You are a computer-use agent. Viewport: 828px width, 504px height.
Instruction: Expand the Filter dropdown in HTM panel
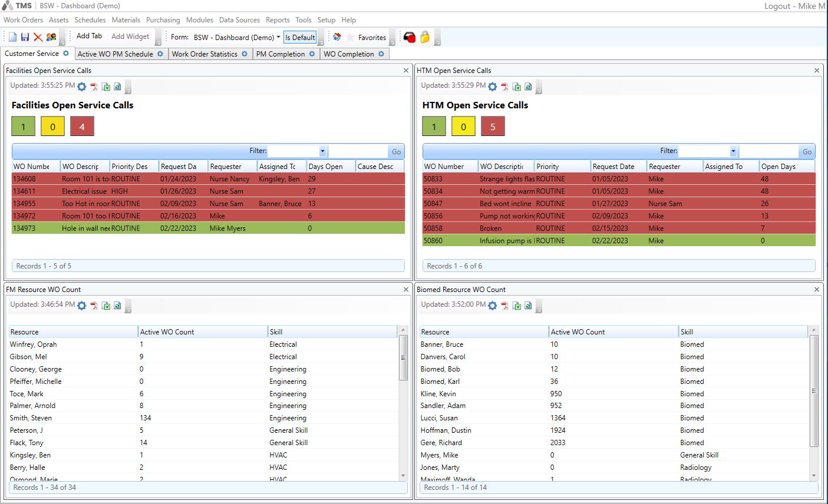(x=733, y=151)
